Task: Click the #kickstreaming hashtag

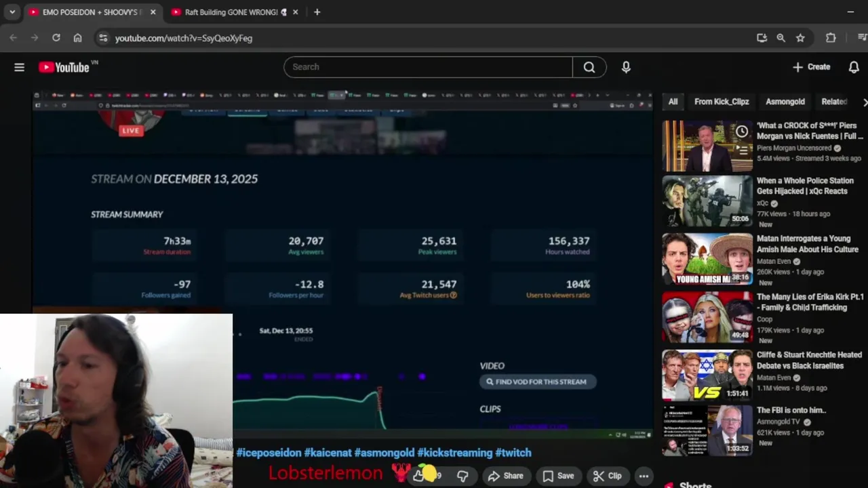Action: coord(455,453)
